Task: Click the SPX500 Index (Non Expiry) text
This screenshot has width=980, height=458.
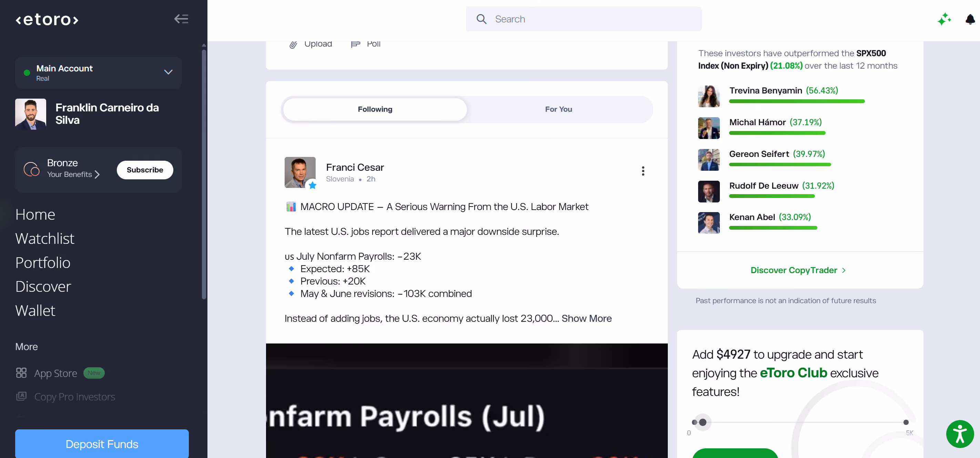Action: (792, 59)
